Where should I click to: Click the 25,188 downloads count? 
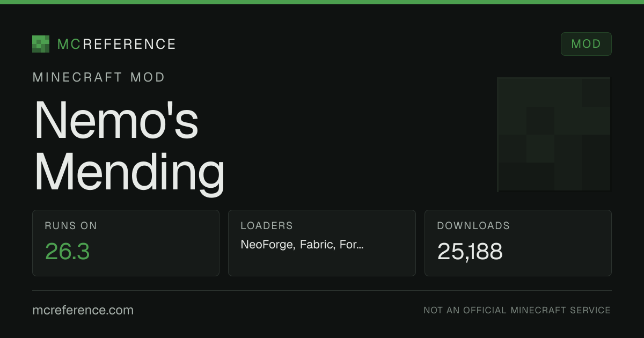point(470,251)
